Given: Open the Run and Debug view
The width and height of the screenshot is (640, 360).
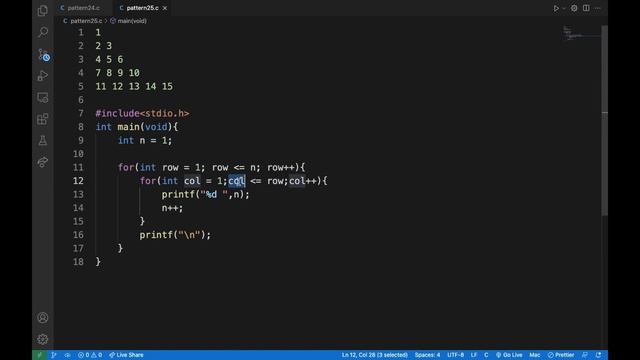Looking at the screenshot, I should pyautogui.click(x=42, y=76).
